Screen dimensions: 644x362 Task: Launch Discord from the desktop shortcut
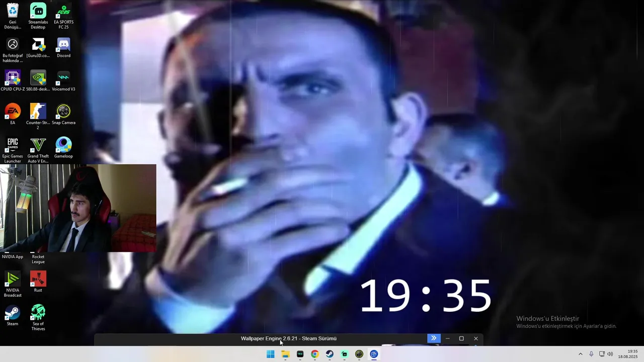coord(63,47)
